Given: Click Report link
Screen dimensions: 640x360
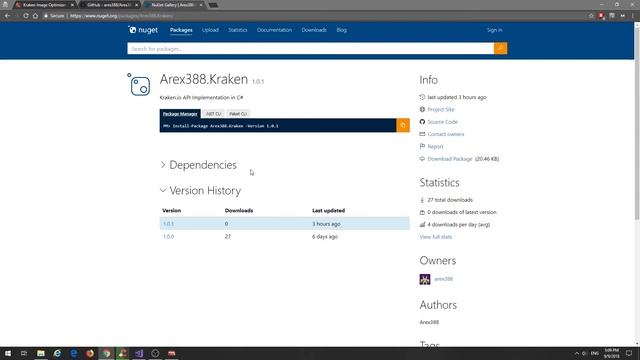Looking at the screenshot, I should coord(435,147).
